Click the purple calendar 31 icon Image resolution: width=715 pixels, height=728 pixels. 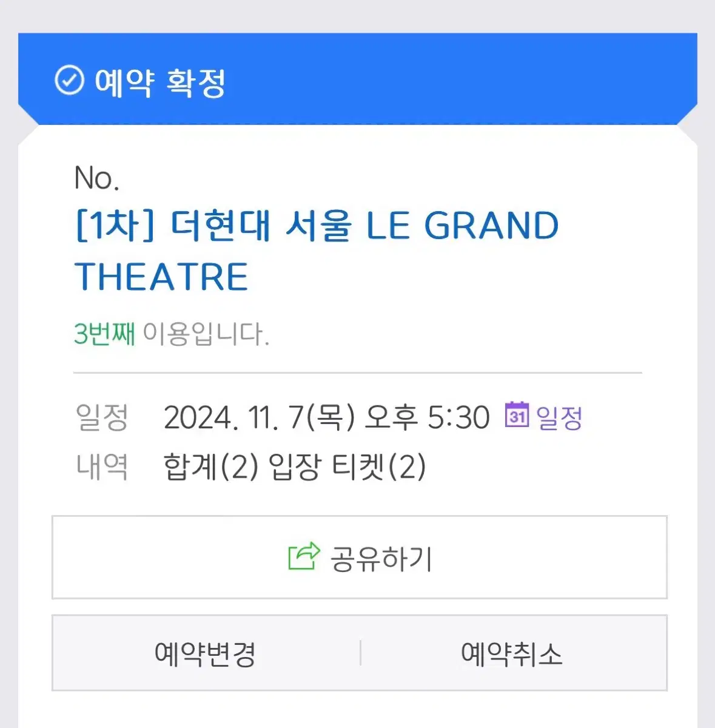coord(517,415)
